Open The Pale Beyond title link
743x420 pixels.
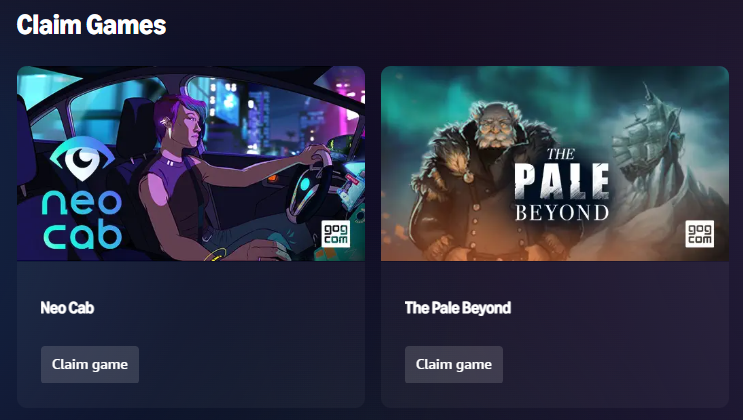point(458,308)
